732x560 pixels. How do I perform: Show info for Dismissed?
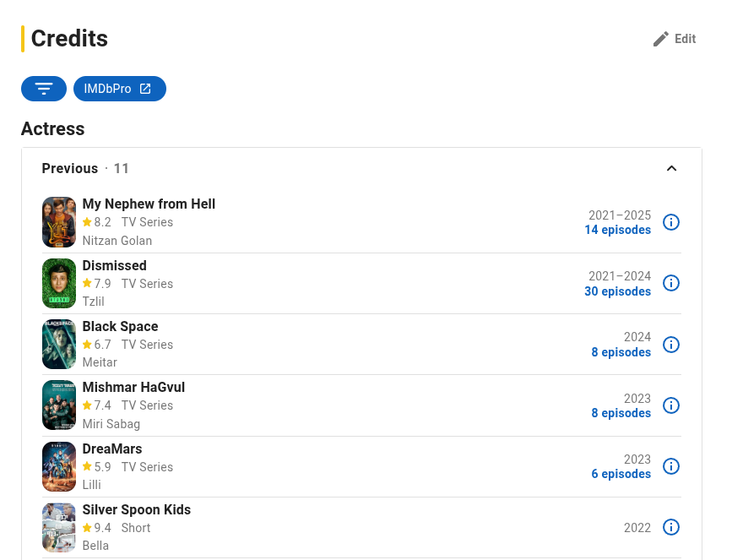pyautogui.click(x=671, y=283)
